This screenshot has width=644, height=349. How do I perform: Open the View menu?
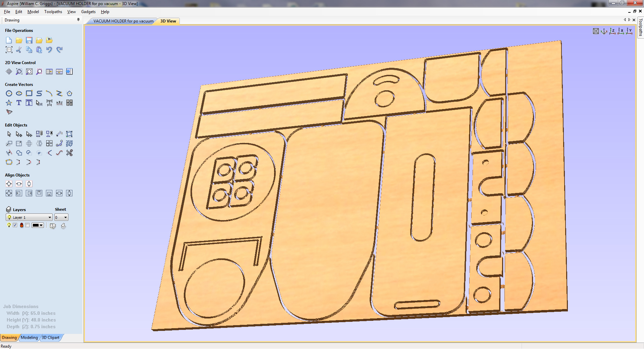[71, 12]
